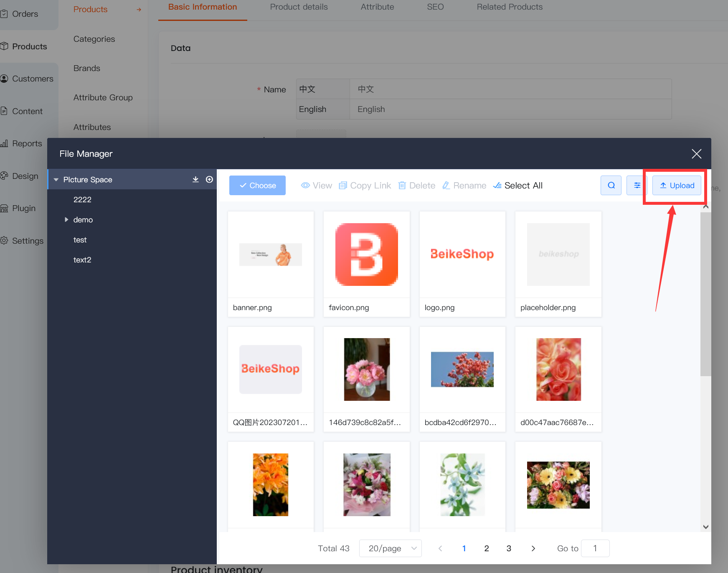This screenshot has width=728, height=573.
Task: Open the file search magnifier icon
Action: (611, 185)
